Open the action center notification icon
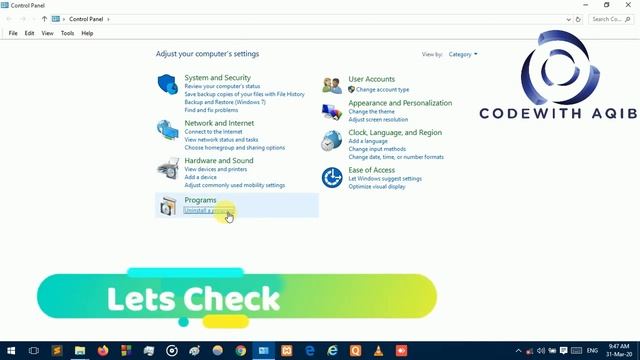Screen dimensions: 640x360 point(564,351)
